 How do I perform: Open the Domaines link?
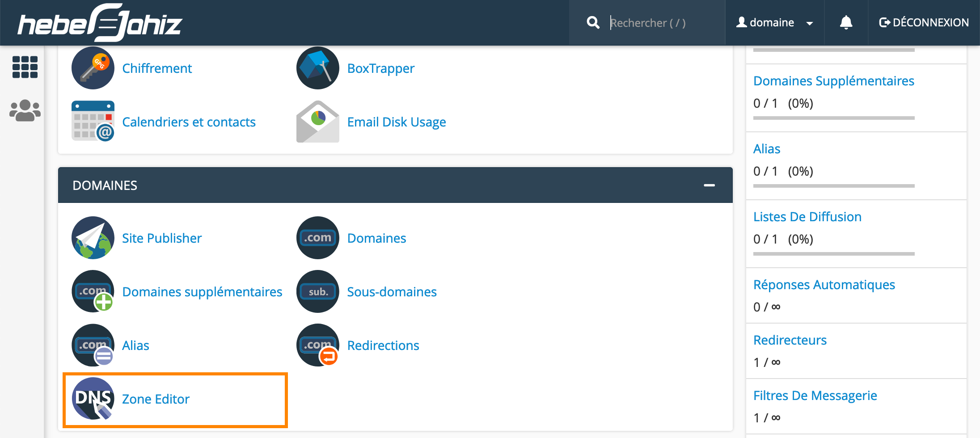(x=377, y=238)
